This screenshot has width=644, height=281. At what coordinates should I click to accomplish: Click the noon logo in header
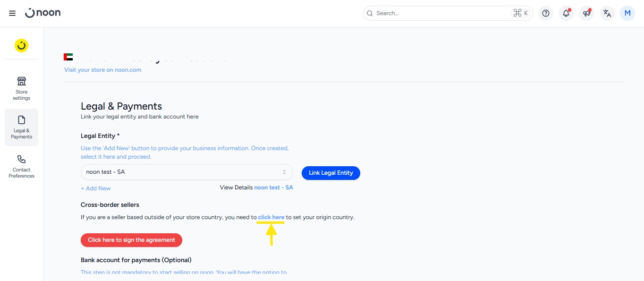point(43,13)
